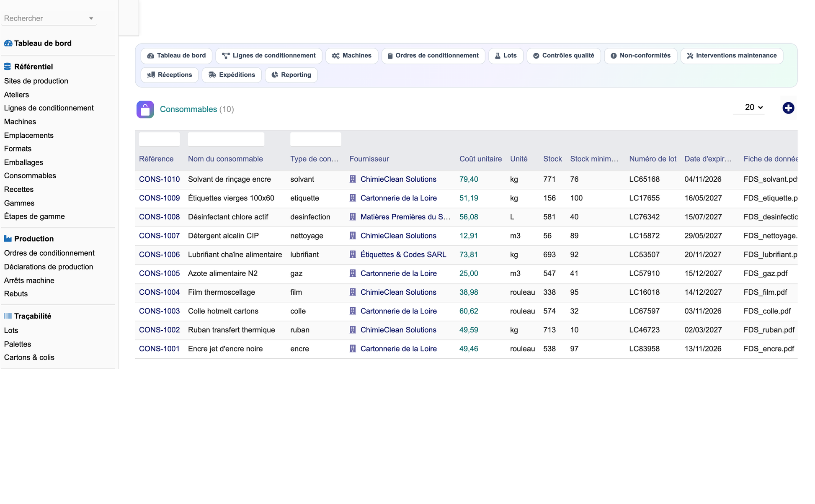Open record CONS-1007
Screen dimensions: 815x504
(159, 236)
